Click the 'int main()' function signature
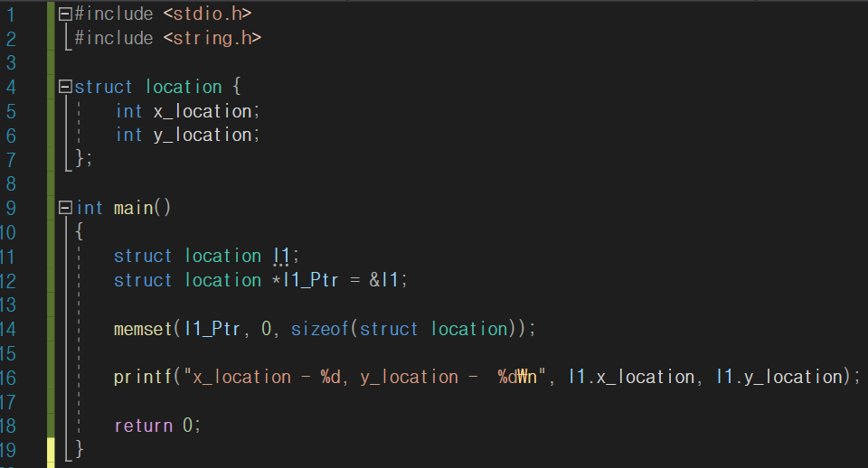 124,208
